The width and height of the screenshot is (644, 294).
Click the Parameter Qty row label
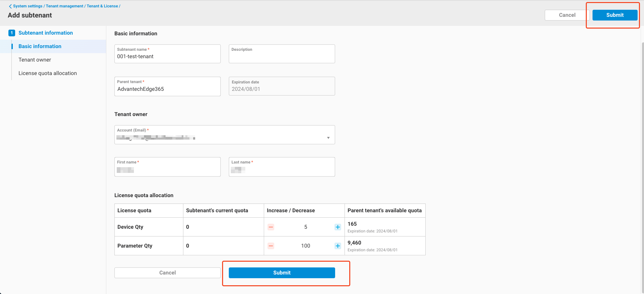(x=135, y=246)
